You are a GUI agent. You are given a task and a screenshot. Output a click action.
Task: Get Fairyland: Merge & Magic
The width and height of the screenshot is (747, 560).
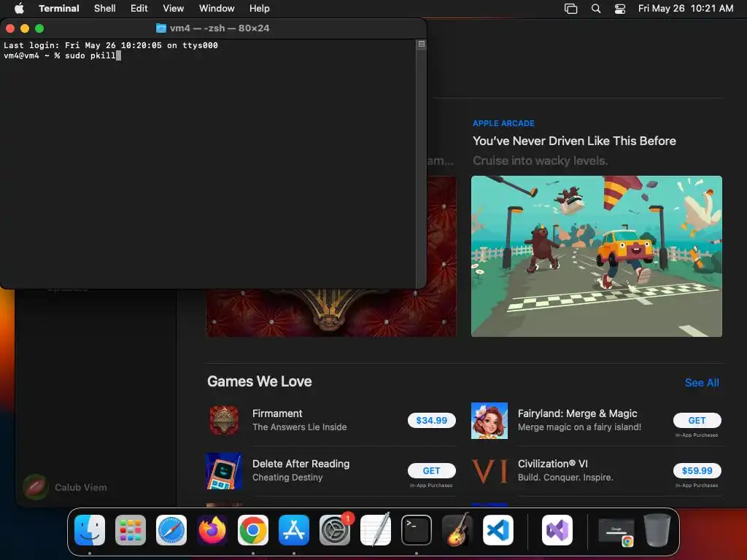pyautogui.click(x=697, y=421)
